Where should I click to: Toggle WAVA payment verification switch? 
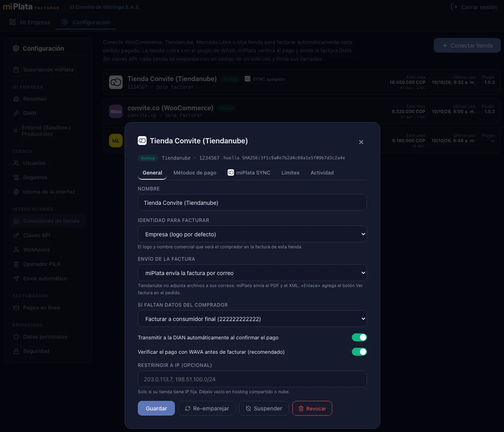tap(359, 352)
